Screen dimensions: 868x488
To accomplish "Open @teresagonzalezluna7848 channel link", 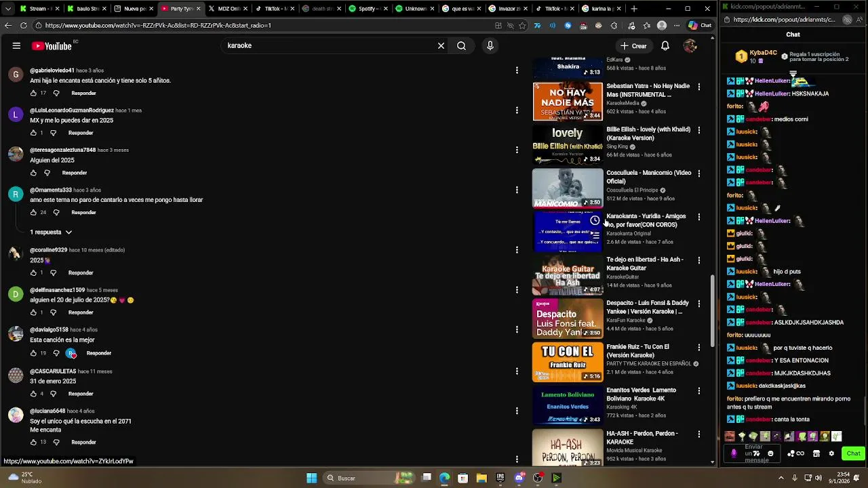I will coord(63,150).
